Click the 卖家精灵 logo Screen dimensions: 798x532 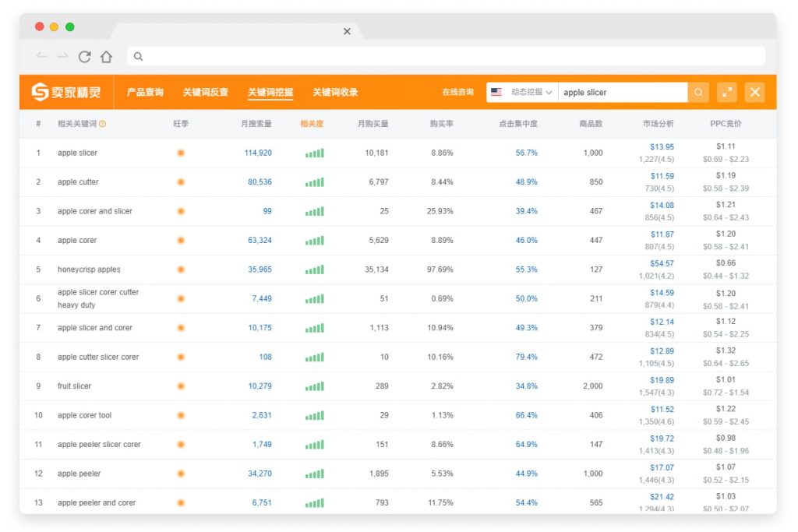[x=66, y=92]
